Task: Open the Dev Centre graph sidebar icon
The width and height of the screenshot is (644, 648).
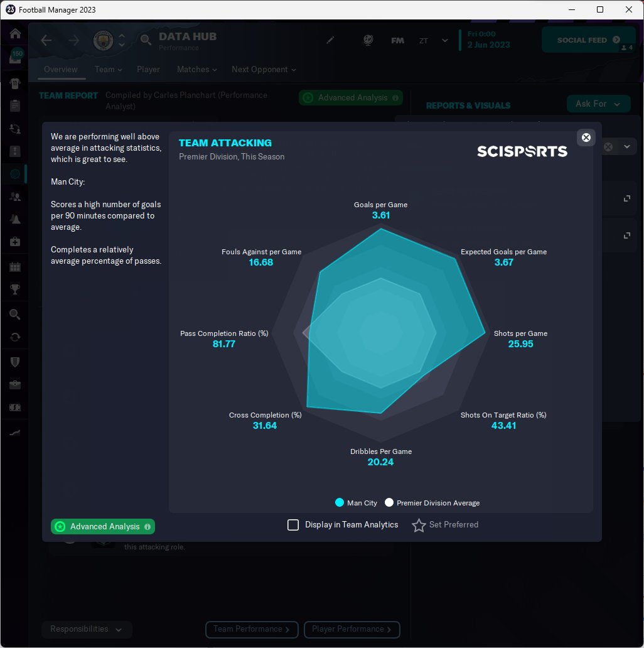Action: click(15, 433)
